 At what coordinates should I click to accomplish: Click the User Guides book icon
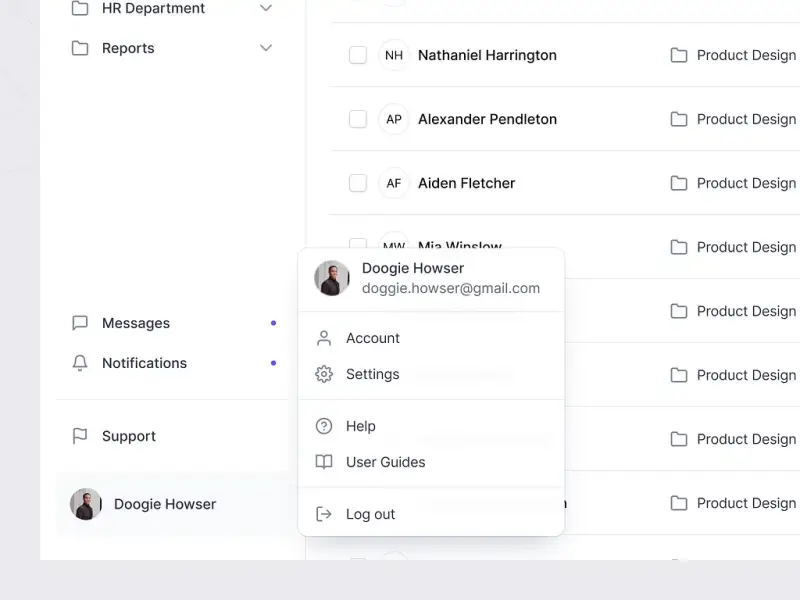point(322,462)
